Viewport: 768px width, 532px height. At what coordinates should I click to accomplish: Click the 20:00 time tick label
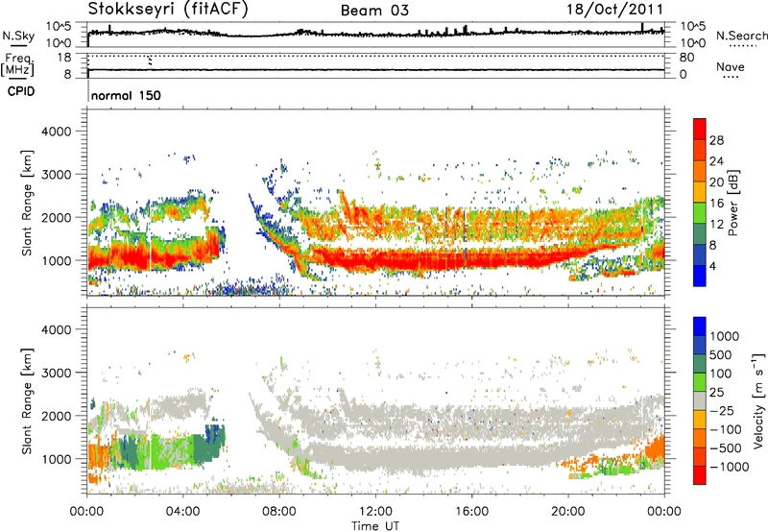[x=568, y=512]
